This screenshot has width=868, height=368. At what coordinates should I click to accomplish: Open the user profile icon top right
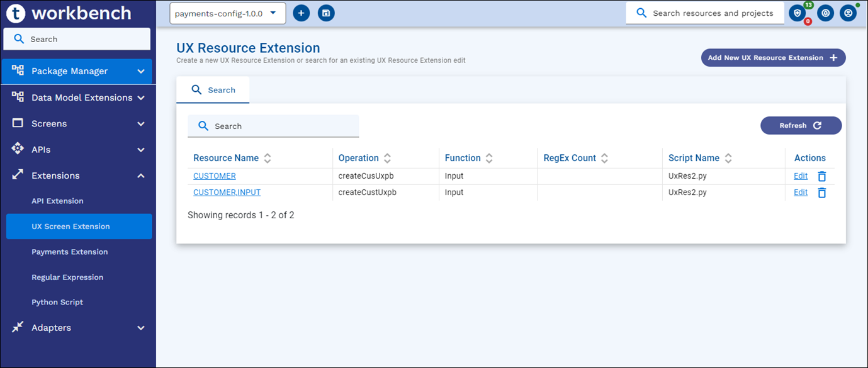(848, 13)
